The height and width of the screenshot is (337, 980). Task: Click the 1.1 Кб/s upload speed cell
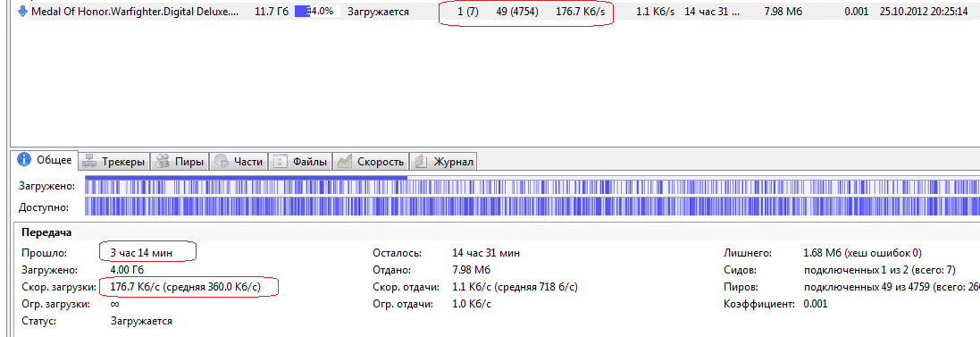[655, 12]
